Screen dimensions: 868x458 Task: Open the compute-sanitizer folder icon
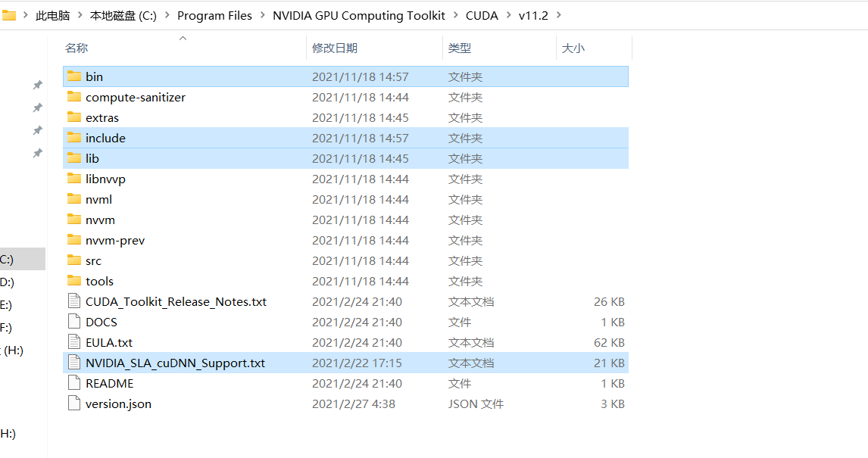(x=76, y=97)
